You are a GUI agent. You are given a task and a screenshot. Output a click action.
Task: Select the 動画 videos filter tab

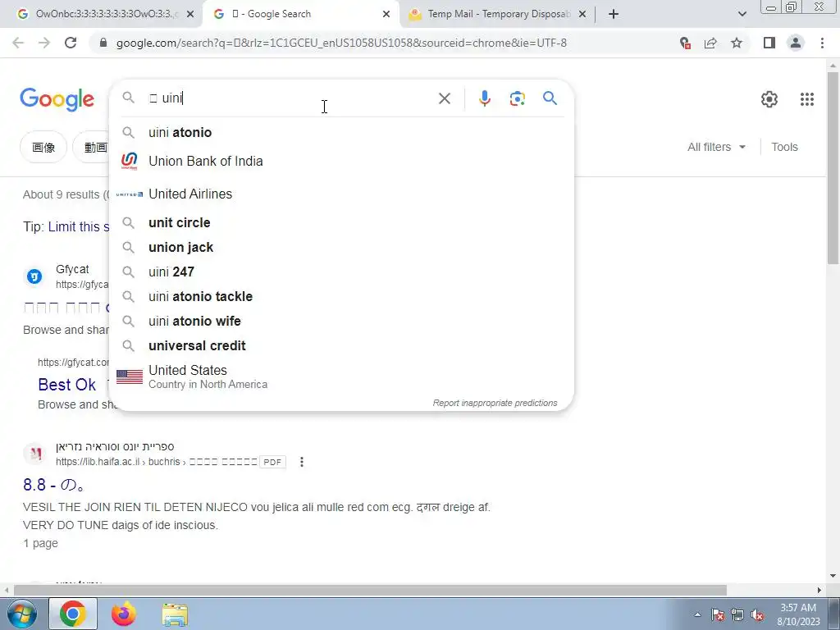click(91, 147)
